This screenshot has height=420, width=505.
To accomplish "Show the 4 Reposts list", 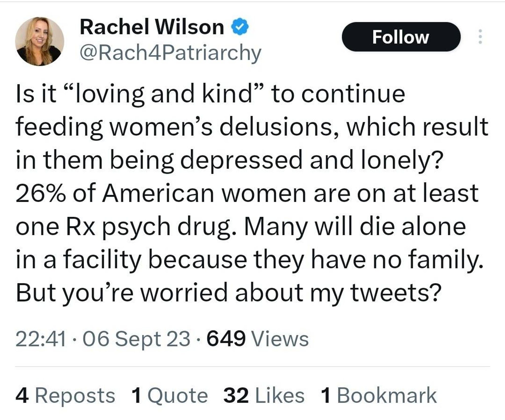I will (65, 396).
